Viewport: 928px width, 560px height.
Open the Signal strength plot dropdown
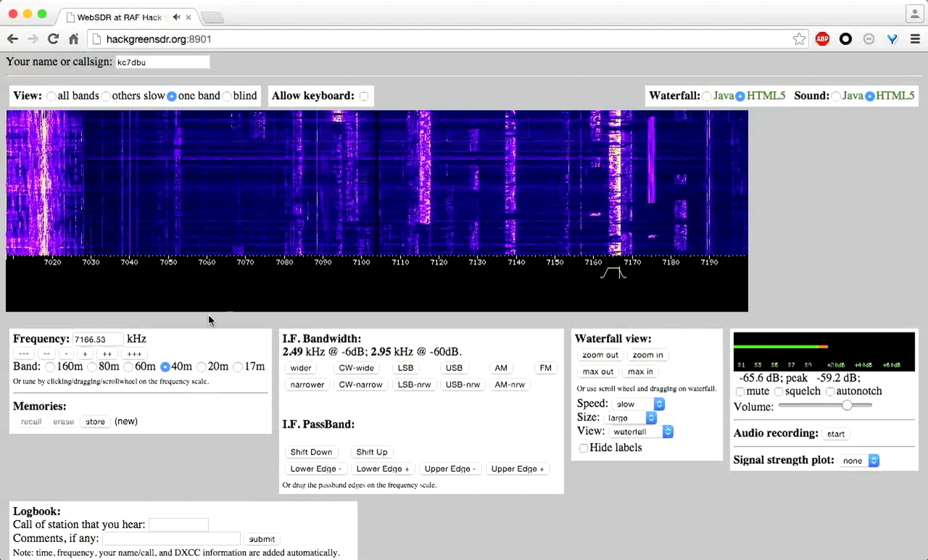(x=859, y=461)
